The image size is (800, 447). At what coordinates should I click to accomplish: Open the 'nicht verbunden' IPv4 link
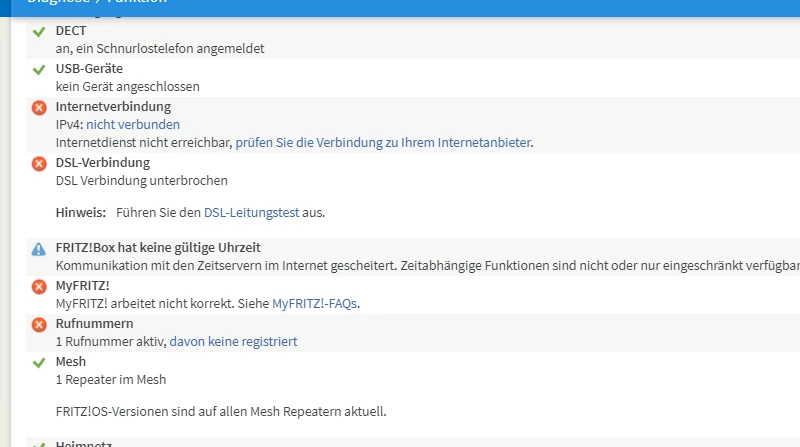tap(133, 125)
